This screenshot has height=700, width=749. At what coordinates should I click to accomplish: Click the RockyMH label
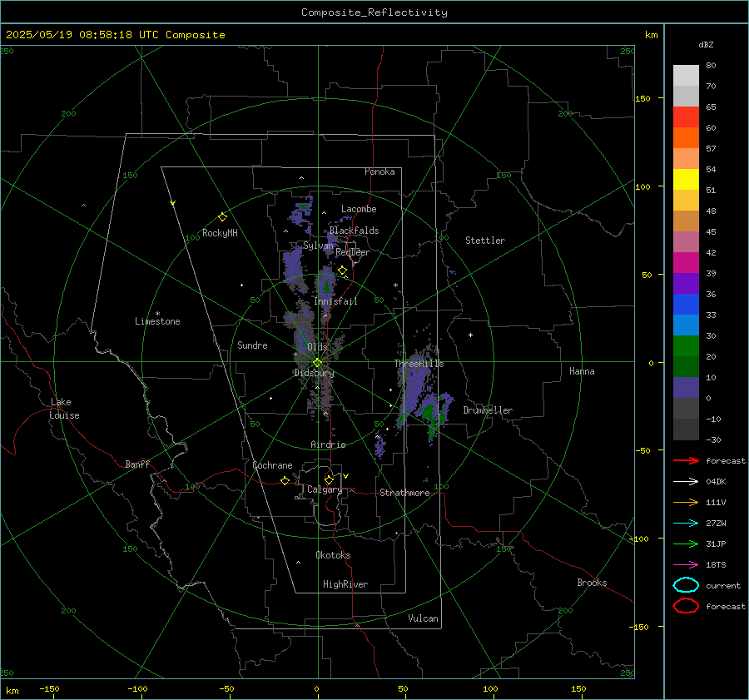pyautogui.click(x=220, y=233)
